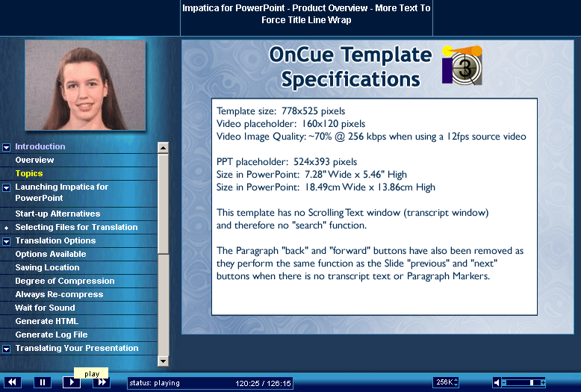Adjust the volume slider handle
The image size is (581, 392).
[x=532, y=382]
